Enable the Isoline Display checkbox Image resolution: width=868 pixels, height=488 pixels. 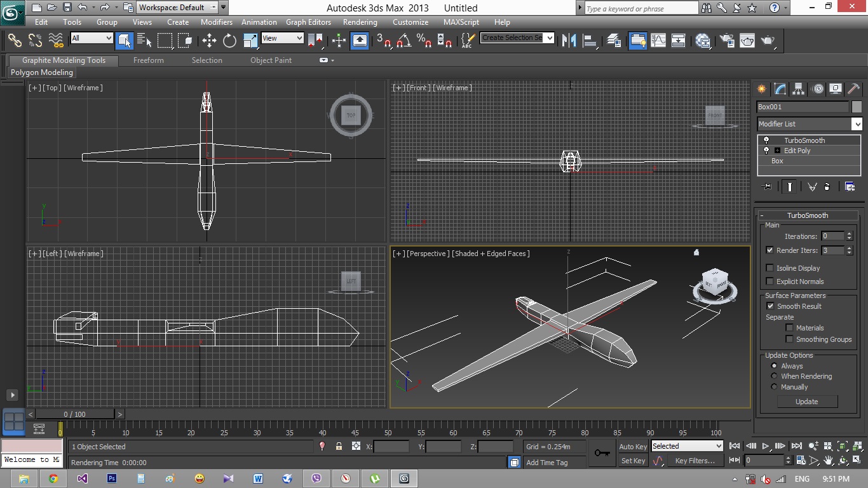coord(770,268)
